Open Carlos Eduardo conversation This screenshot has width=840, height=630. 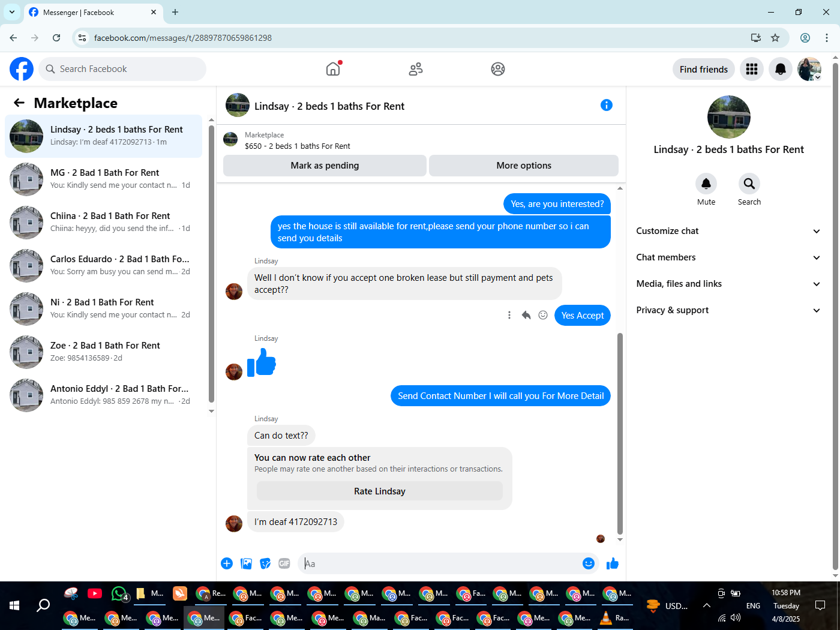coord(103,266)
